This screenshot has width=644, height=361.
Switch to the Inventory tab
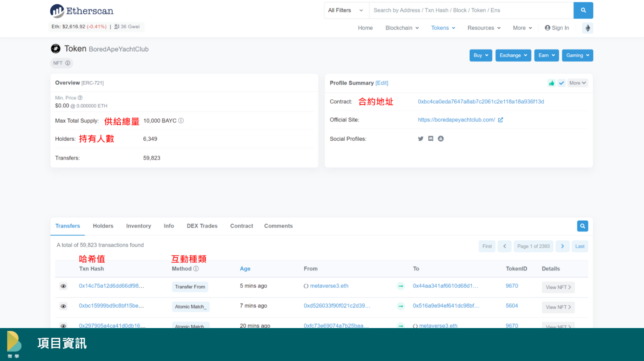[x=138, y=226]
